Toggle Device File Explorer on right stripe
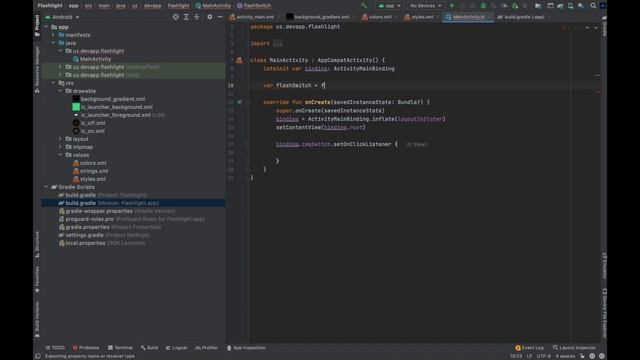 [x=604, y=313]
